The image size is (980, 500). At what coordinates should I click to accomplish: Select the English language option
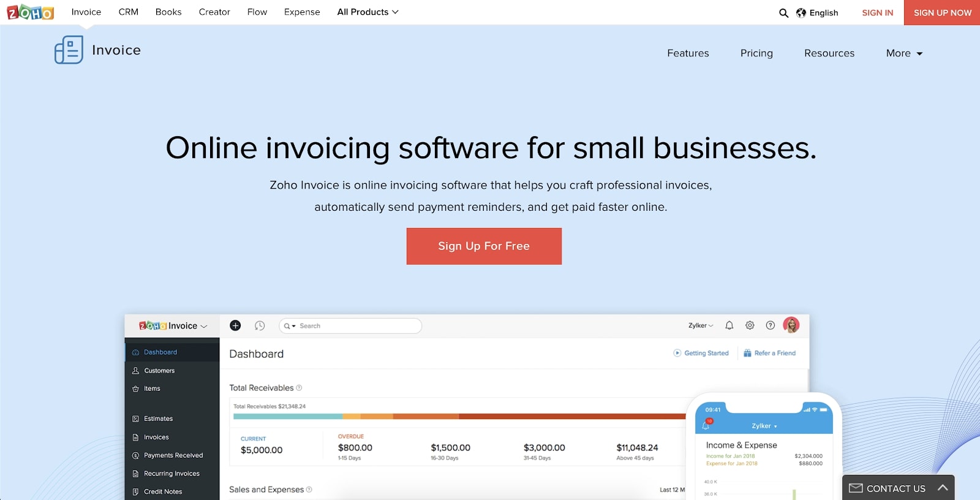pos(824,13)
